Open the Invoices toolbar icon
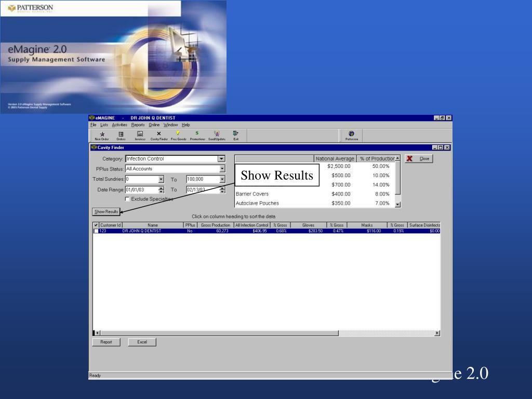 click(140, 136)
